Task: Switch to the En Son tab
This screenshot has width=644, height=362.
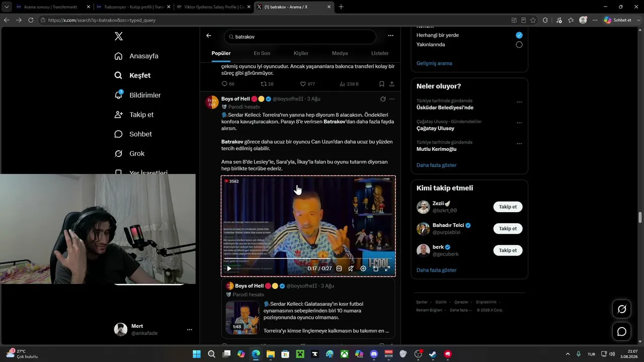Action: click(262, 53)
